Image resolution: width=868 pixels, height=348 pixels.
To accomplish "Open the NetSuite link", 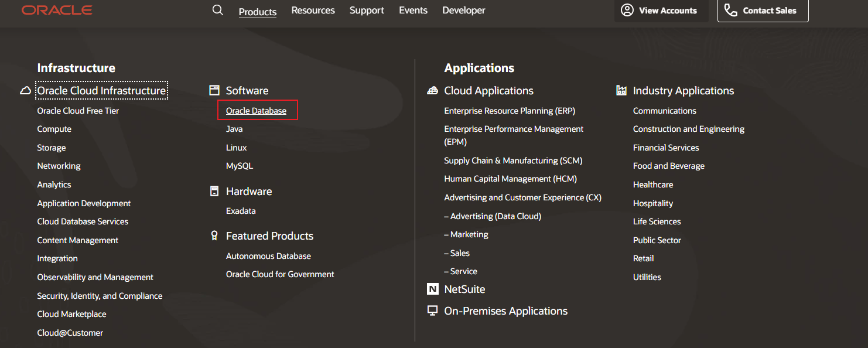I will 465,289.
